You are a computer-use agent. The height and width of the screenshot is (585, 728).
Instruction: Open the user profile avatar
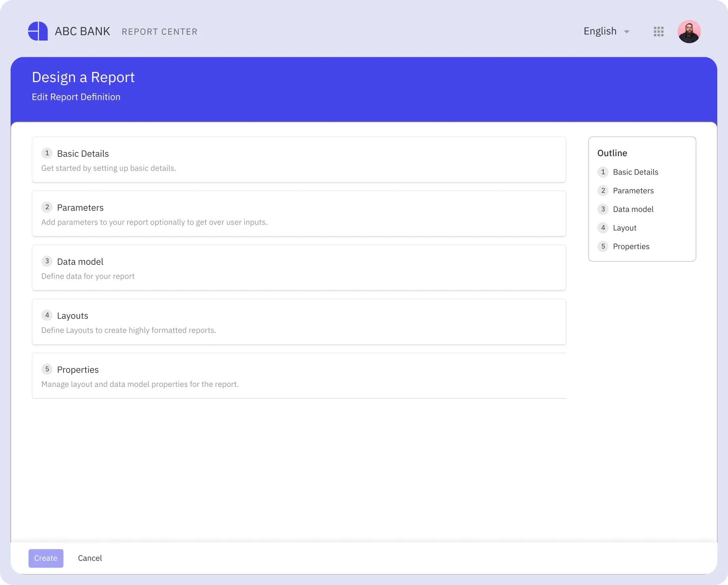point(689,32)
